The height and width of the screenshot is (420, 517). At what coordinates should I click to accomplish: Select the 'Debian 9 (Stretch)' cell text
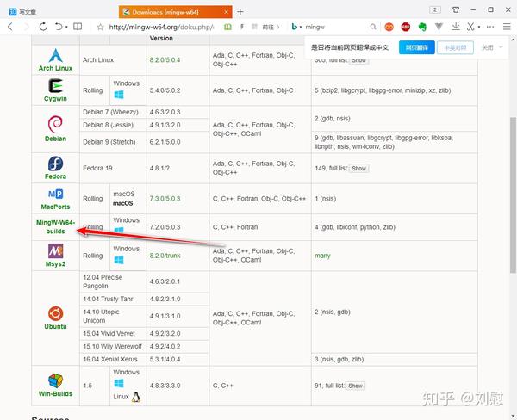click(x=109, y=142)
